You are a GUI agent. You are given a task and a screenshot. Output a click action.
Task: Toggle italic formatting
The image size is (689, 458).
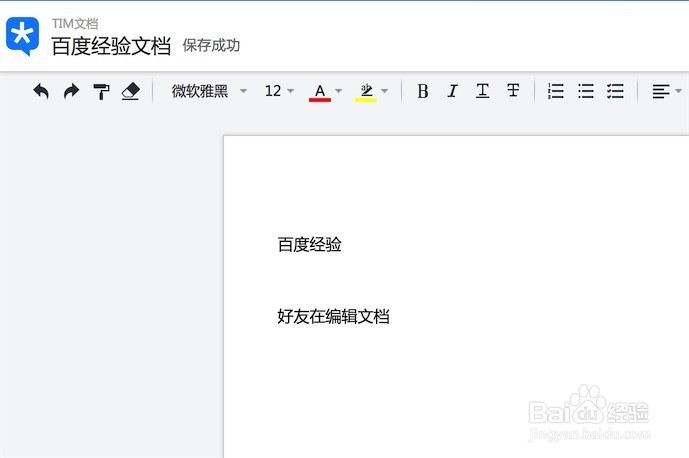point(453,91)
